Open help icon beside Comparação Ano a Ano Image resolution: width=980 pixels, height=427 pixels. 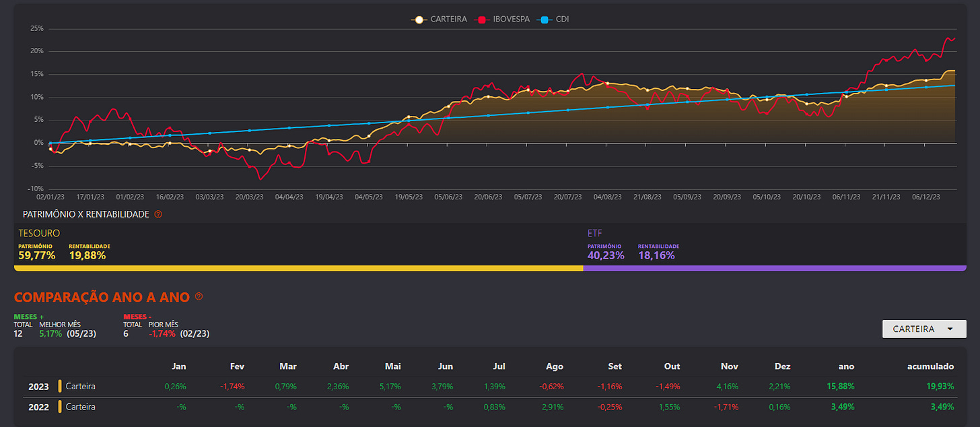199,296
